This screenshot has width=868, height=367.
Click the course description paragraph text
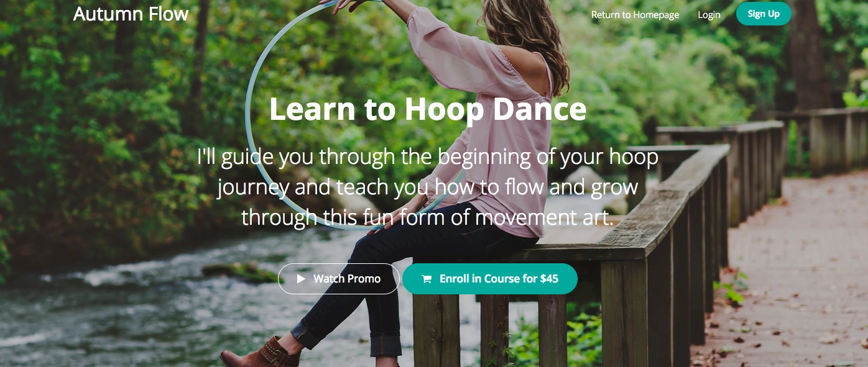(x=428, y=187)
